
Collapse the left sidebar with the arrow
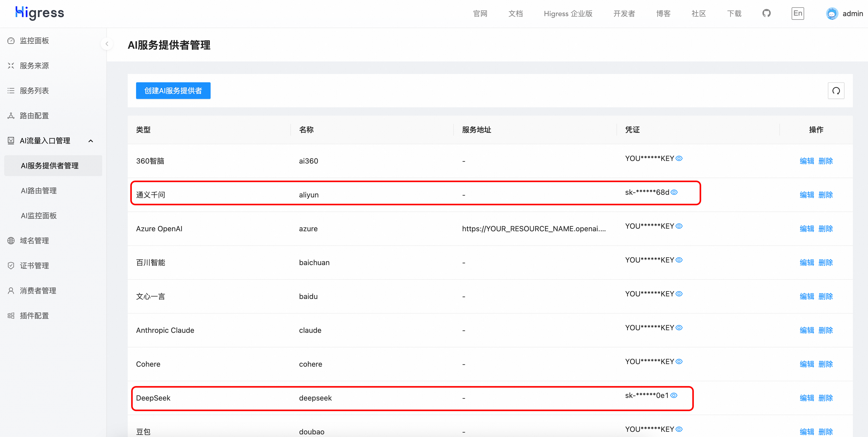pyautogui.click(x=107, y=44)
